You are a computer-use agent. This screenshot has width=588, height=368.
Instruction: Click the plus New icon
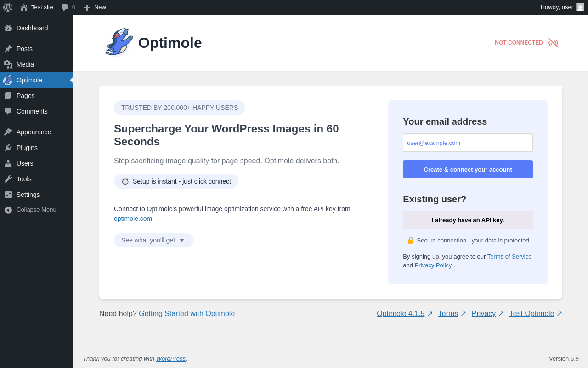tap(87, 7)
